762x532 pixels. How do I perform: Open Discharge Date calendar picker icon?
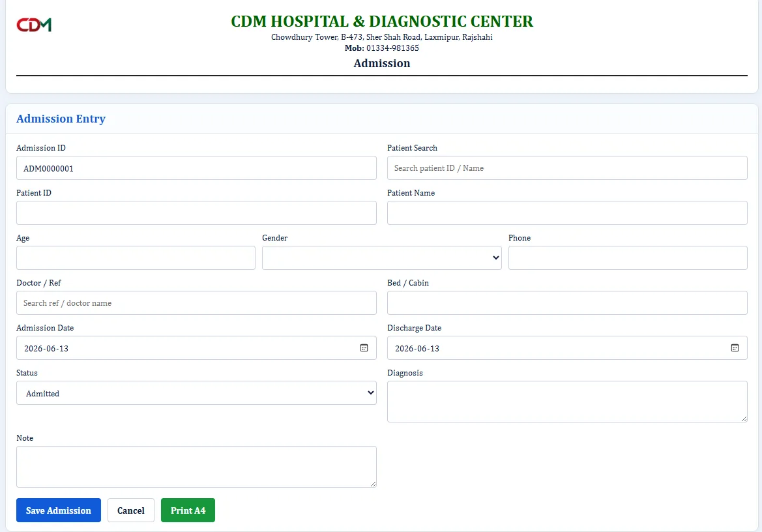(x=735, y=348)
